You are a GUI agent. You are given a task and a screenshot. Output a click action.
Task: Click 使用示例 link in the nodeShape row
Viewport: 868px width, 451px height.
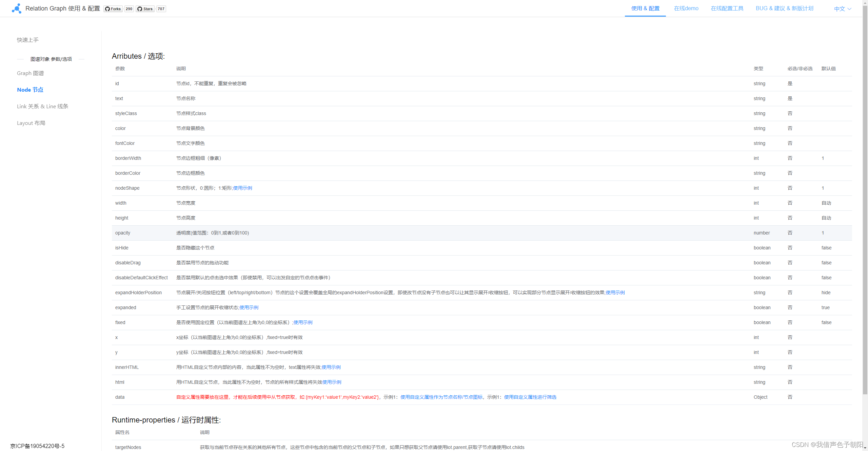point(242,188)
